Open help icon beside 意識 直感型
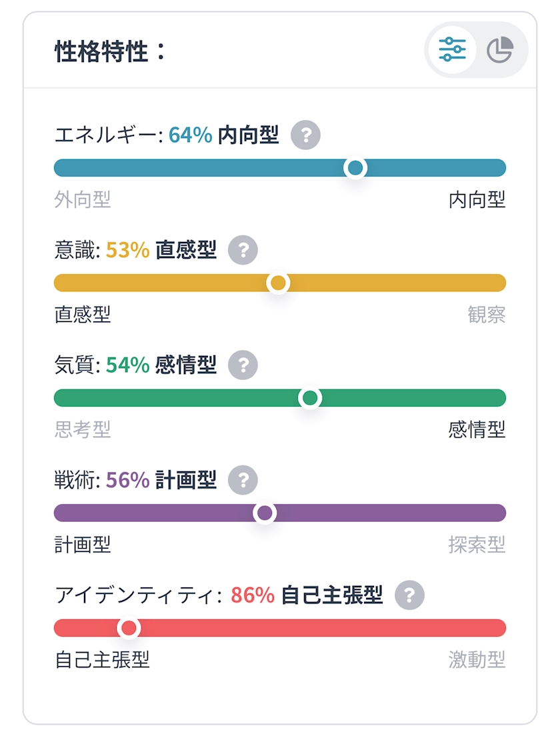The image size is (560, 742). click(243, 251)
